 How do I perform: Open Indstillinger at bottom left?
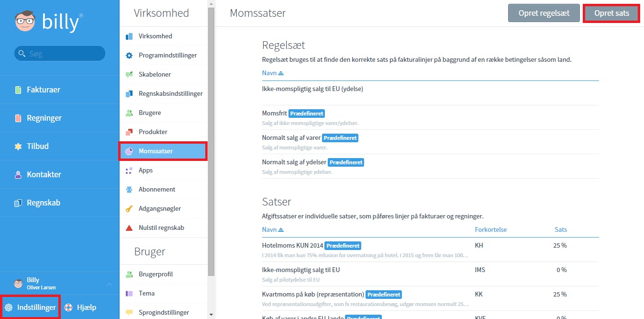[x=30, y=308]
